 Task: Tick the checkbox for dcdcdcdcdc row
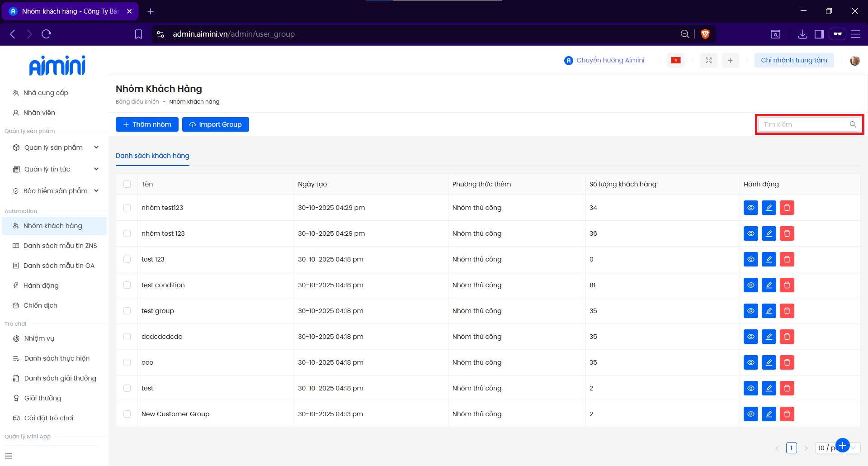click(x=127, y=337)
